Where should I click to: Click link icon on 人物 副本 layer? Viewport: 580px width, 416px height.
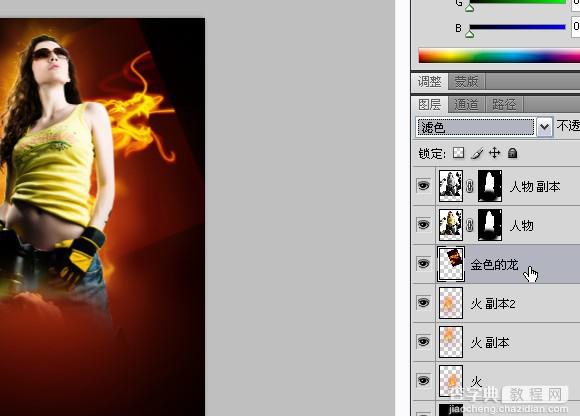pyautogui.click(x=470, y=186)
